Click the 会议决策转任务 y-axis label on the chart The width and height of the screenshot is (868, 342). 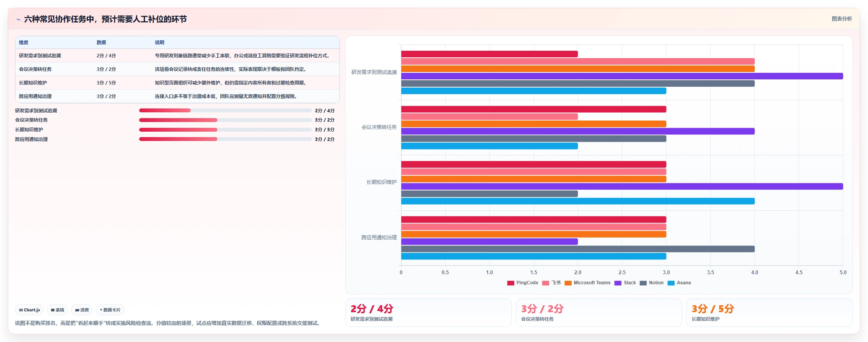[x=379, y=127]
